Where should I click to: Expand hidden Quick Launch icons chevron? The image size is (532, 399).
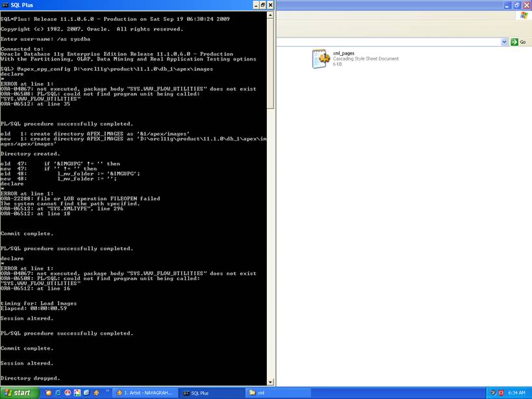coord(107,393)
